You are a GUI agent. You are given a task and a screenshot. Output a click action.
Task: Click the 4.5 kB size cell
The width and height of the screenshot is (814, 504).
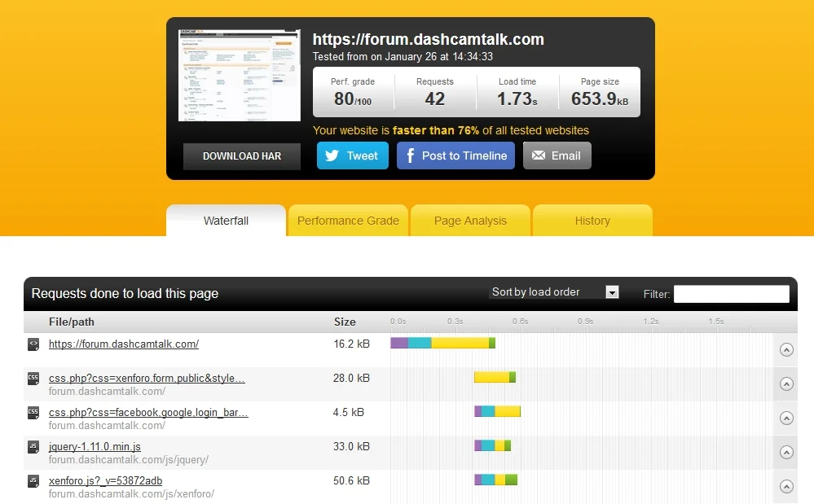click(349, 413)
